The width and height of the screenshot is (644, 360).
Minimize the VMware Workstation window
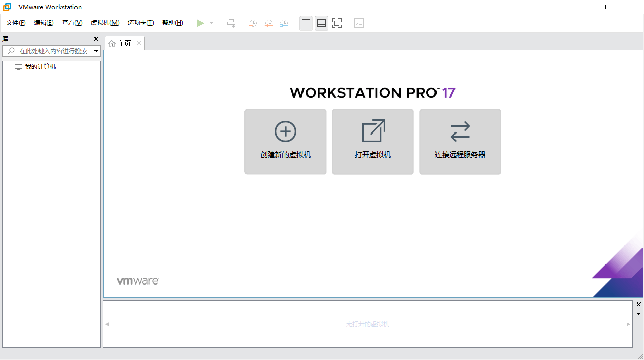coord(584,7)
